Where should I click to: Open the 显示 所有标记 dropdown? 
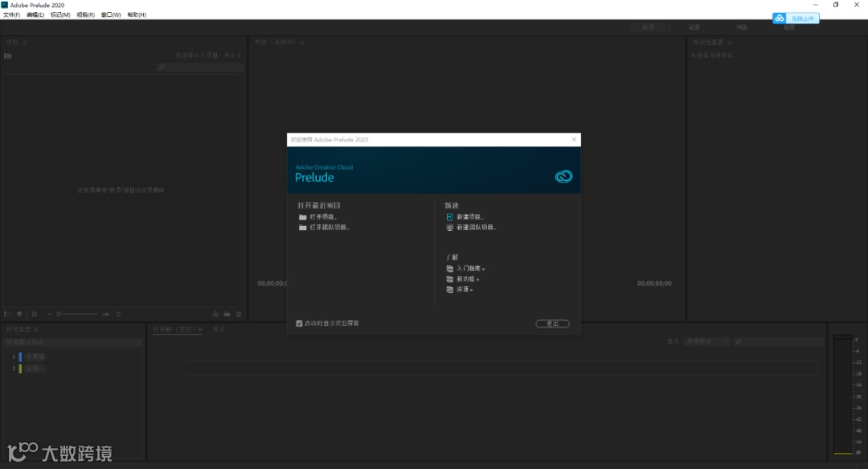[x=707, y=342]
